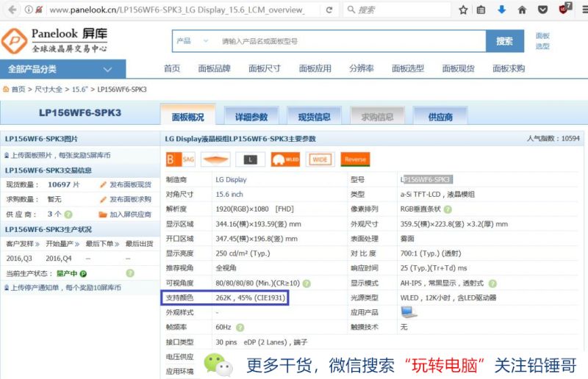
Task: Open 面板应用 navigation item
Action: (x=315, y=68)
